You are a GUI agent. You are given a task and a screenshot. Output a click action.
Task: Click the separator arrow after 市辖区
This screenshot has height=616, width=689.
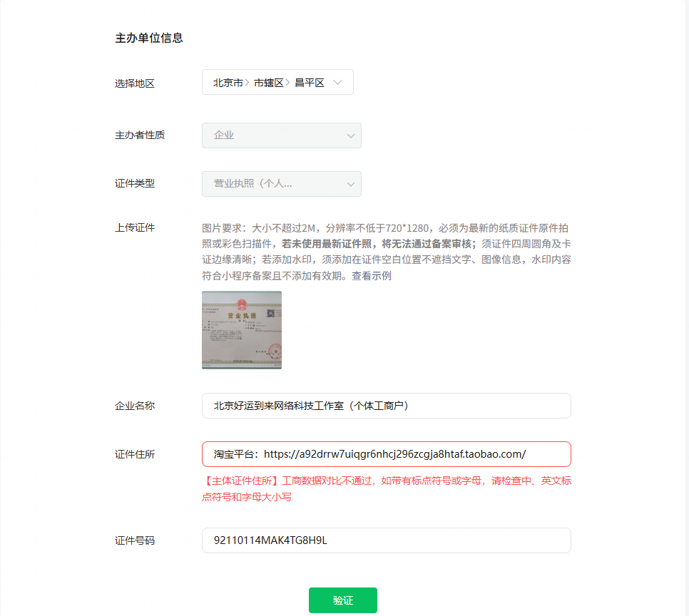[288, 83]
